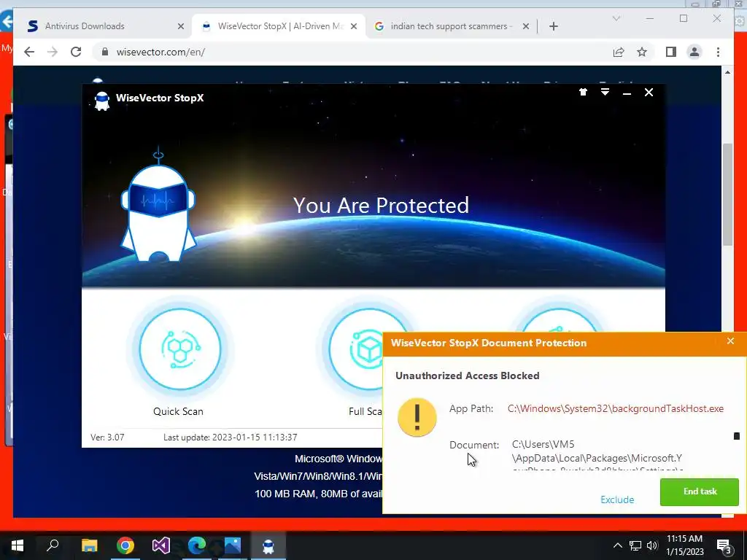Go back in Chrome
Screen dimensions: 747x560
click(x=29, y=52)
